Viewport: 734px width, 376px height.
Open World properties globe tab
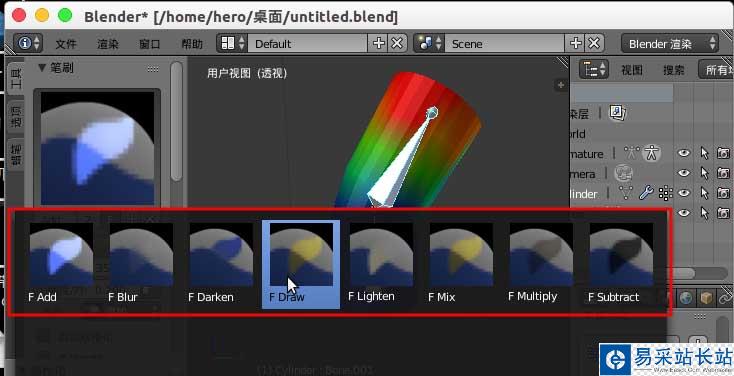click(685, 298)
